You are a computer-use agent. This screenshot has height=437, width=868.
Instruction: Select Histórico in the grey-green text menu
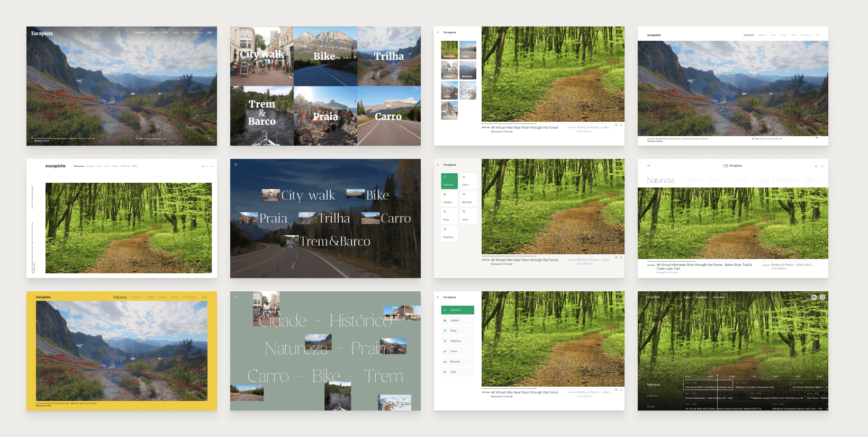click(x=360, y=320)
